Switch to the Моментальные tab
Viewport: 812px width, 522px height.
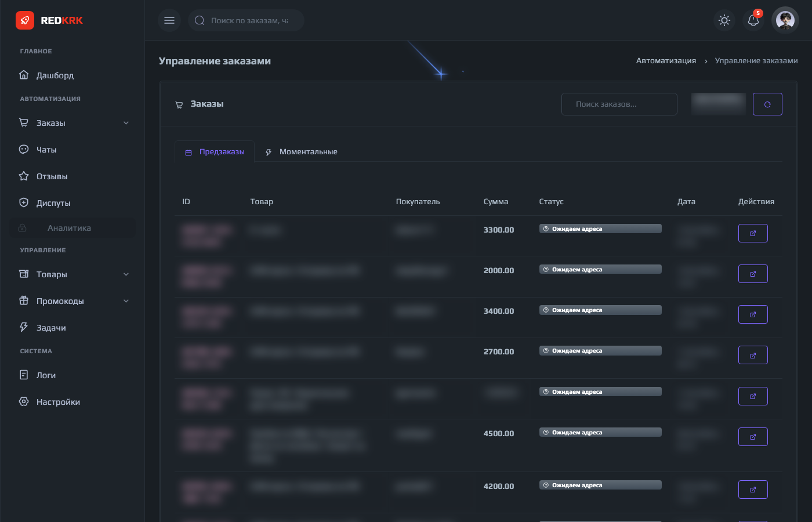coord(302,152)
